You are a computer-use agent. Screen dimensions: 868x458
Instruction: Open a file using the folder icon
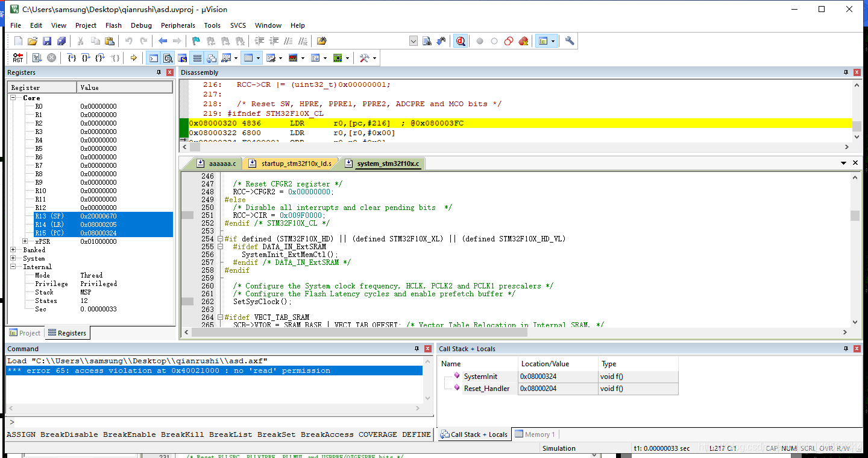(33, 41)
